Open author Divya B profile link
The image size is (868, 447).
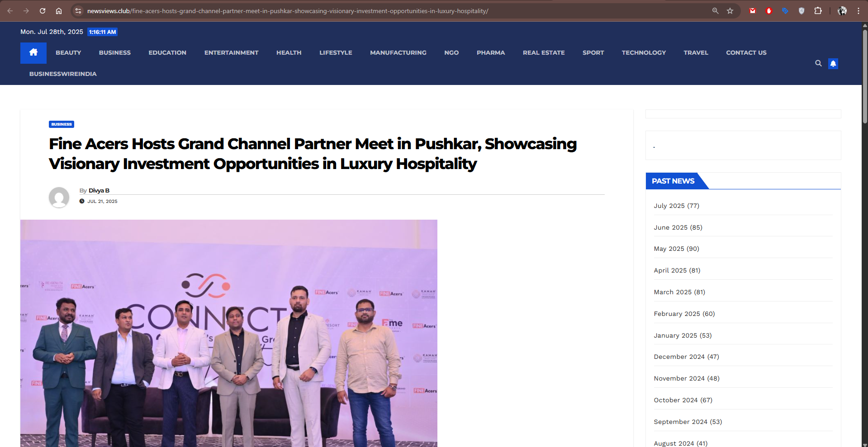tap(99, 190)
